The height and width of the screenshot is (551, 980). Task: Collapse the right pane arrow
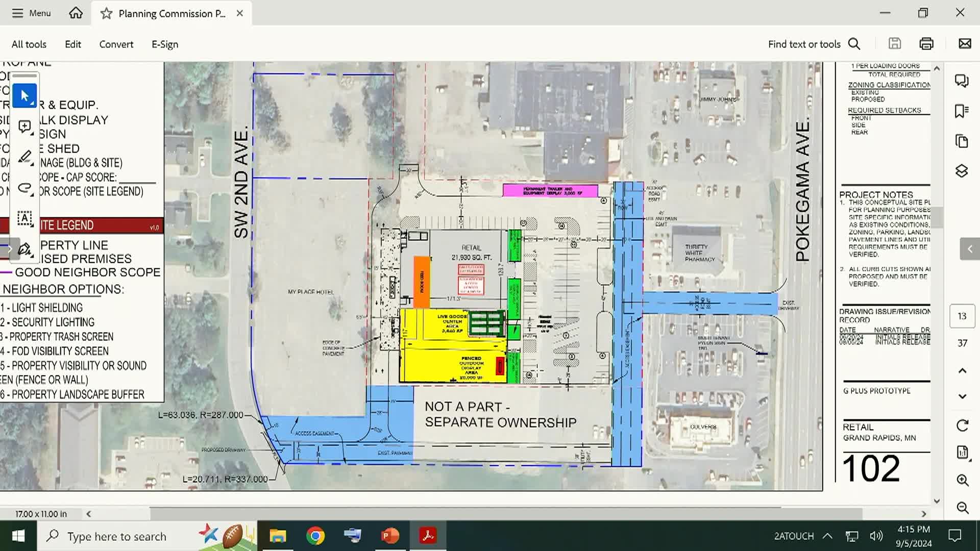[970, 249]
